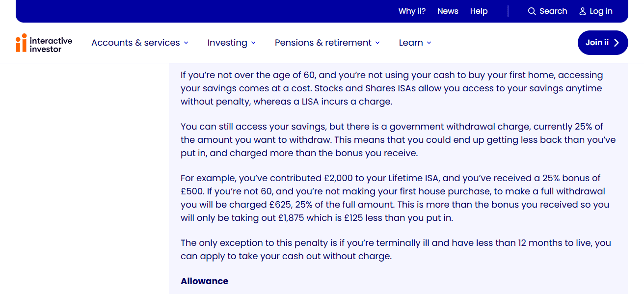Click the person icon beside Log in
The height and width of the screenshot is (294, 644).
pos(583,11)
